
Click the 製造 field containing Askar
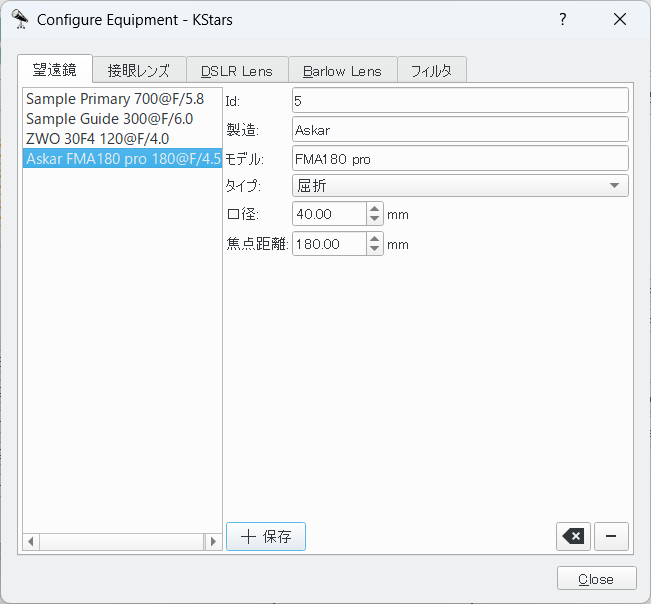coord(460,130)
